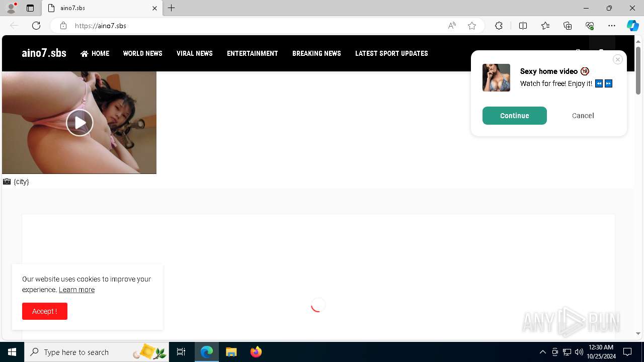Switch to Microsoft Edge in the taskbar

click(x=207, y=352)
